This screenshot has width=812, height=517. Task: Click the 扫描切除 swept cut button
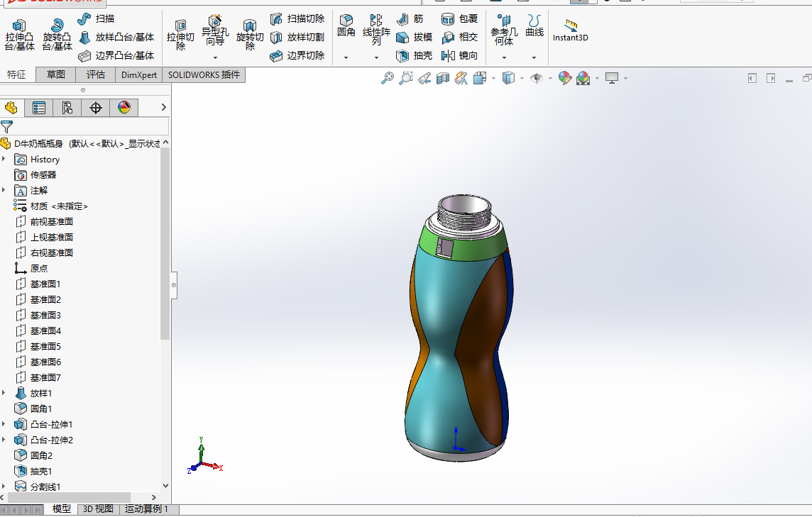(x=297, y=18)
